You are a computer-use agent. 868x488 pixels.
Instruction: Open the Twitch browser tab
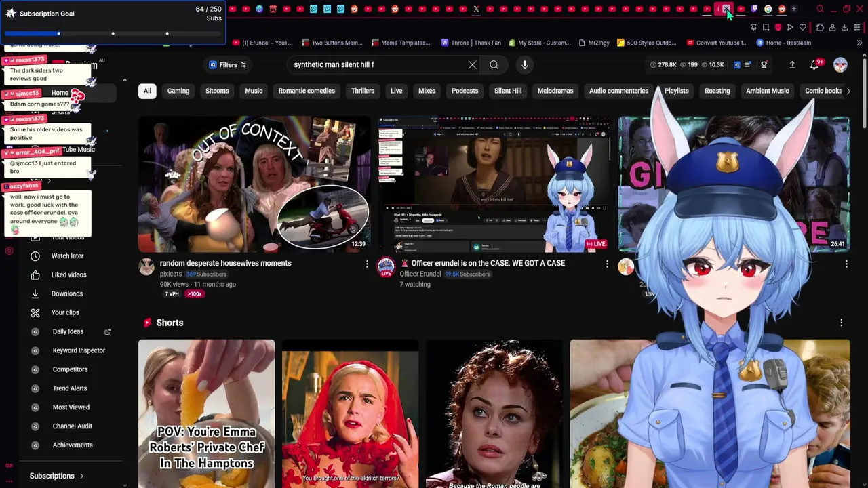click(x=754, y=9)
